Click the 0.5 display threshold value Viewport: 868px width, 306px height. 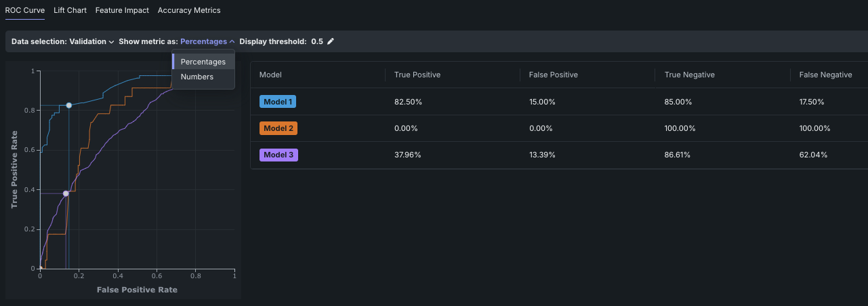click(x=317, y=41)
